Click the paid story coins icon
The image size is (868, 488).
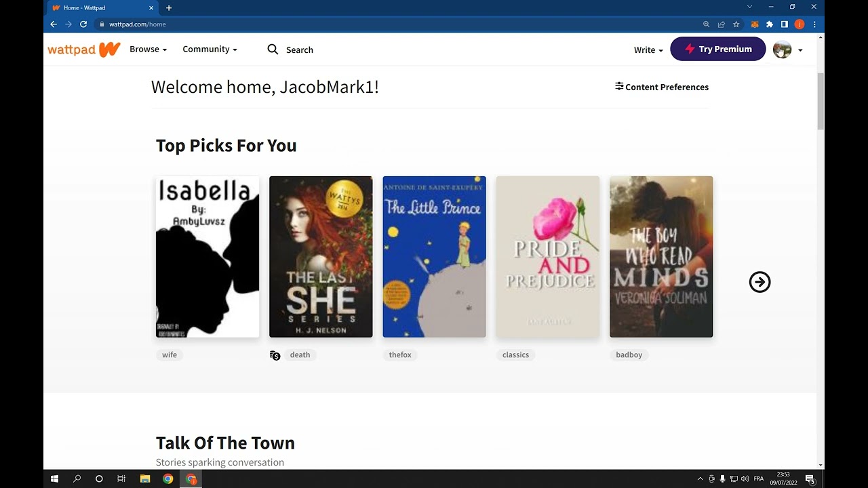tap(275, 355)
